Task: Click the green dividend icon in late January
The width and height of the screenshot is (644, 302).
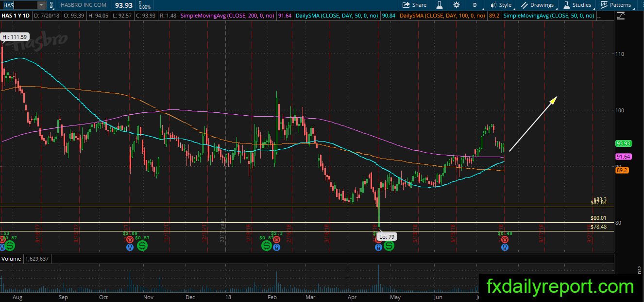Action: point(267,246)
